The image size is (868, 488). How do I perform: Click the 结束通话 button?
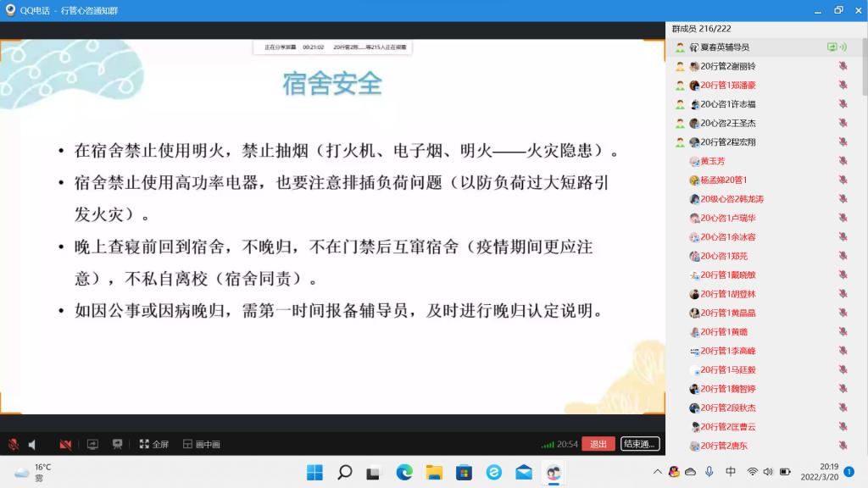coord(639,444)
